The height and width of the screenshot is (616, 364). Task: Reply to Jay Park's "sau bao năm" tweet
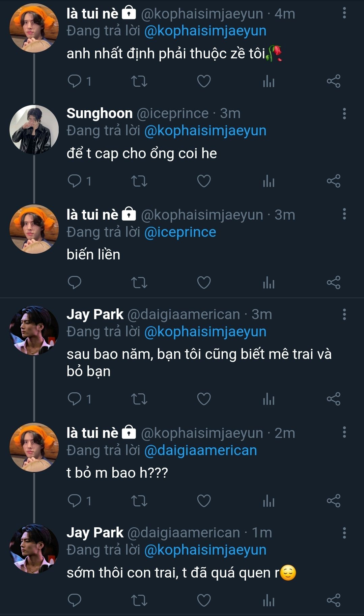tap(75, 399)
